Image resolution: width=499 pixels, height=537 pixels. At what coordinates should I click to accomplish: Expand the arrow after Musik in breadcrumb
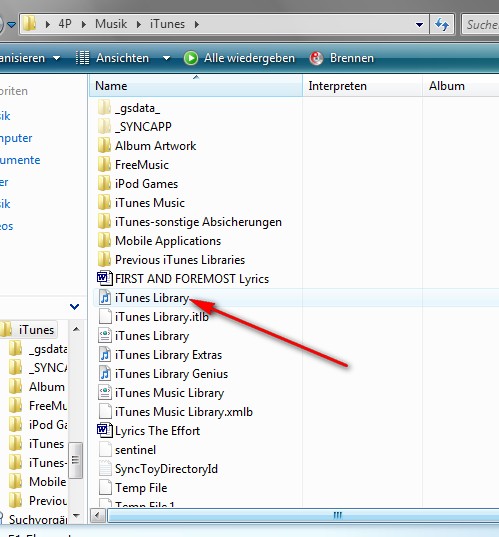click(139, 24)
